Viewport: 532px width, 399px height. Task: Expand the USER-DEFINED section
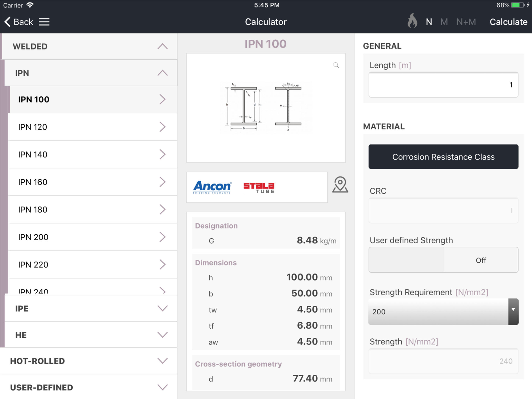click(89, 387)
